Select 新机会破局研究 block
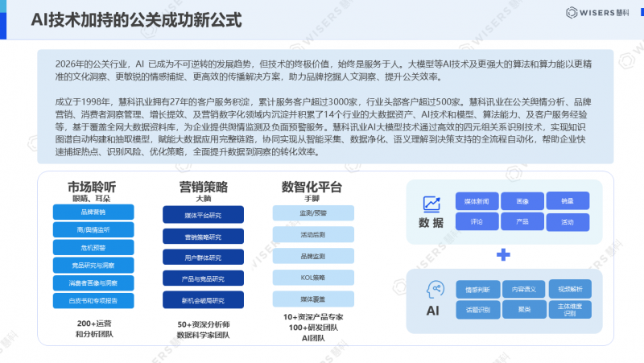This screenshot has width=644, height=363. click(203, 299)
